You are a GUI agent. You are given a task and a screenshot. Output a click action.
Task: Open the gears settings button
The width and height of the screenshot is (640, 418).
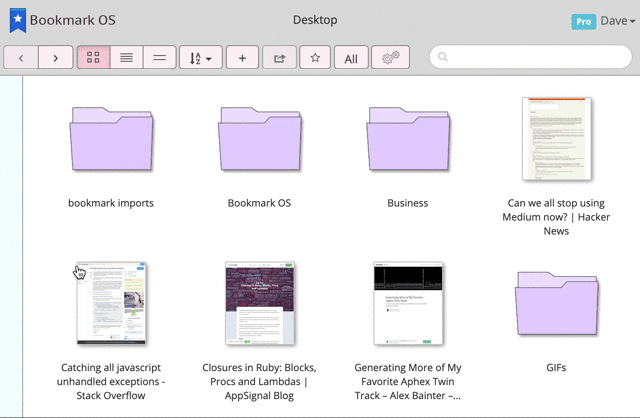(x=391, y=57)
